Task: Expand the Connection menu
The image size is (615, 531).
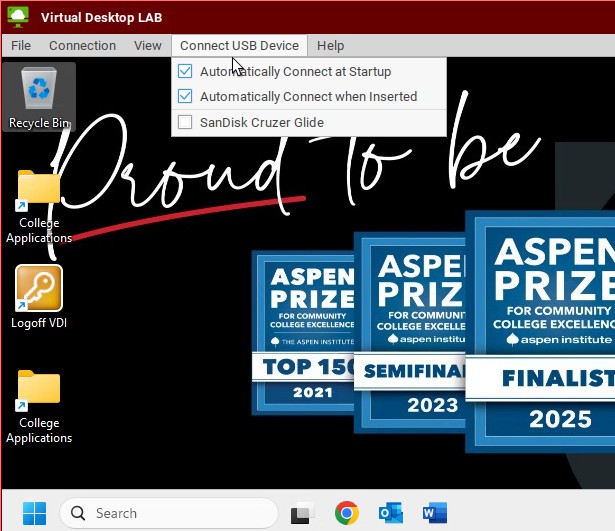Action: tap(82, 46)
